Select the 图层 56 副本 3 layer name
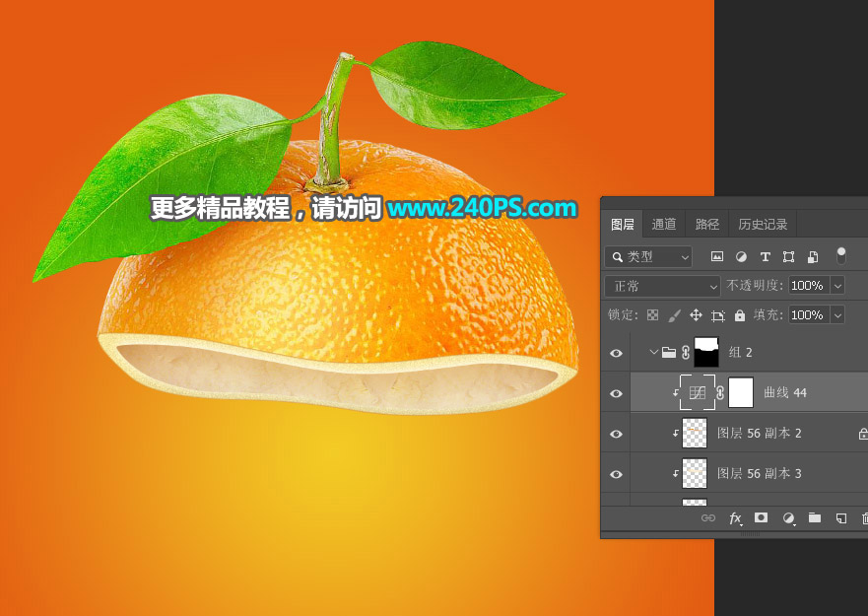 pos(759,474)
